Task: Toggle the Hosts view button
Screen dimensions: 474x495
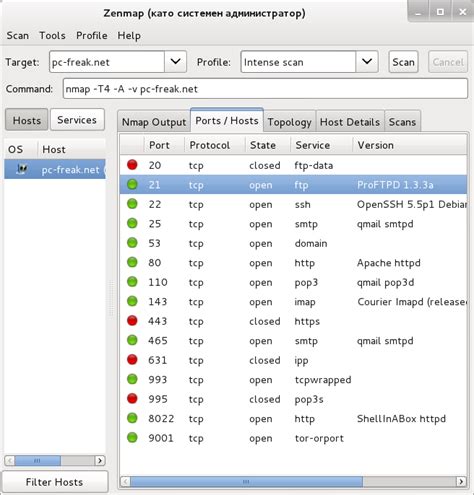Action: pyautogui.click(x=27, y=120)
